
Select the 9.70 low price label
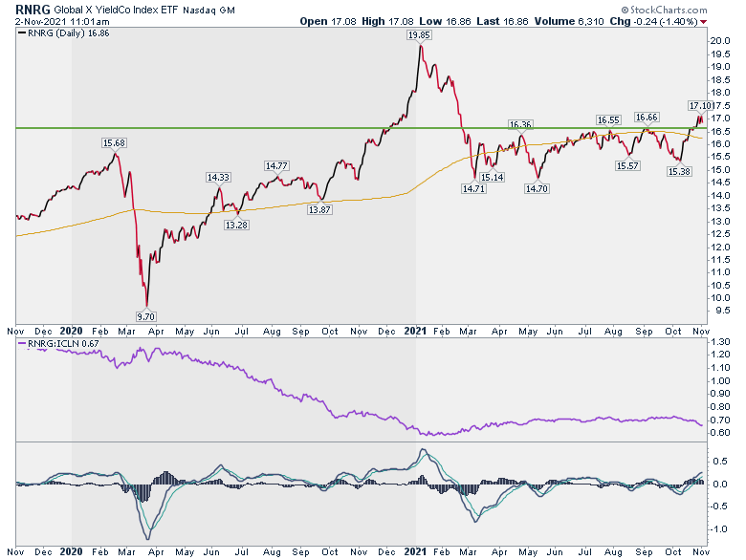145,316
